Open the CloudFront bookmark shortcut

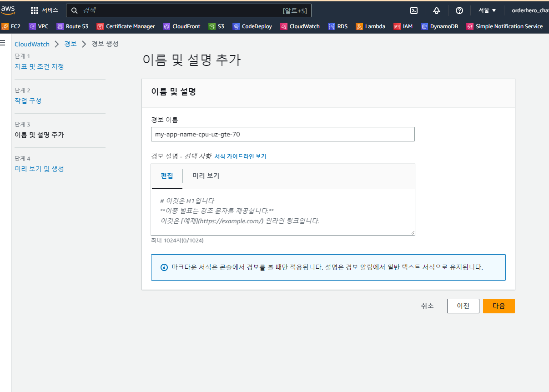(x=182, y=26)
